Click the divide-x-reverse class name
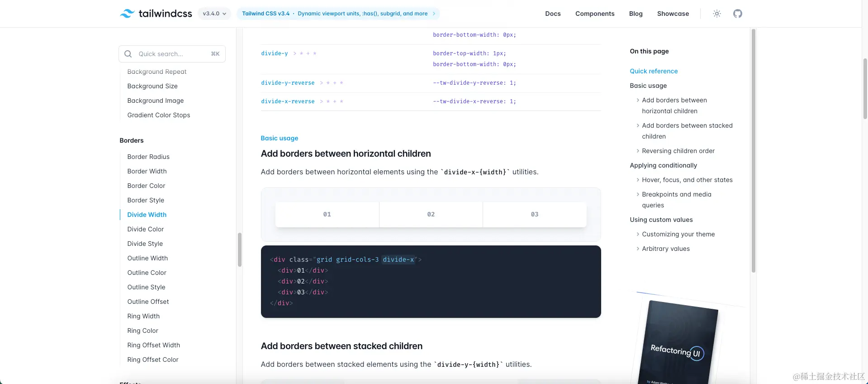 point(288,101)
